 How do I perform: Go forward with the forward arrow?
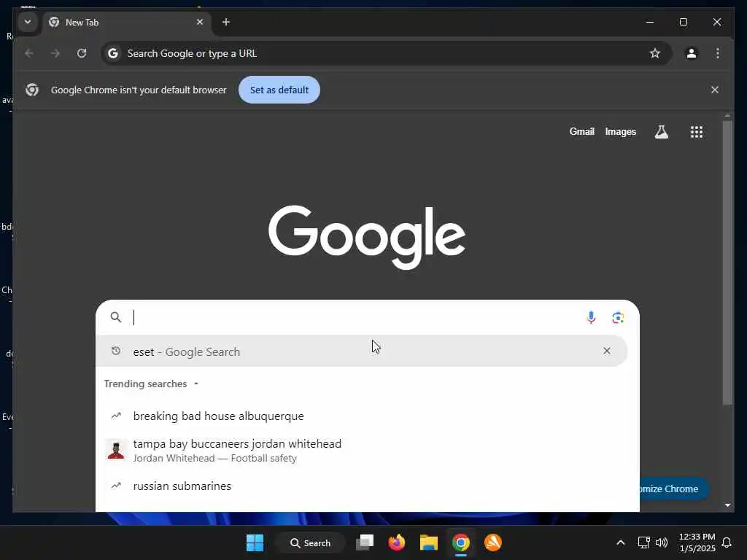point(55,53)
